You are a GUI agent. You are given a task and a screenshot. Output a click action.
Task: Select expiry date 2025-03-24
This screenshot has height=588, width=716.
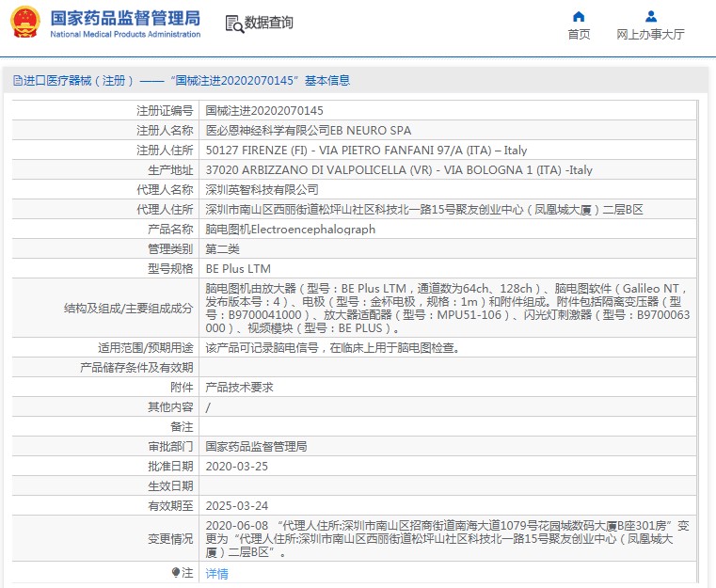[x=236, y=506]
